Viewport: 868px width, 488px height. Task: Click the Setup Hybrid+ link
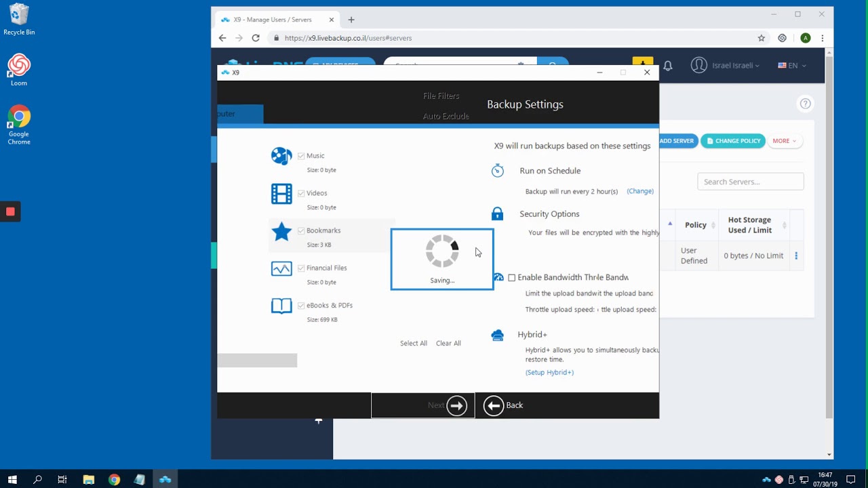(x=549, y=372)
